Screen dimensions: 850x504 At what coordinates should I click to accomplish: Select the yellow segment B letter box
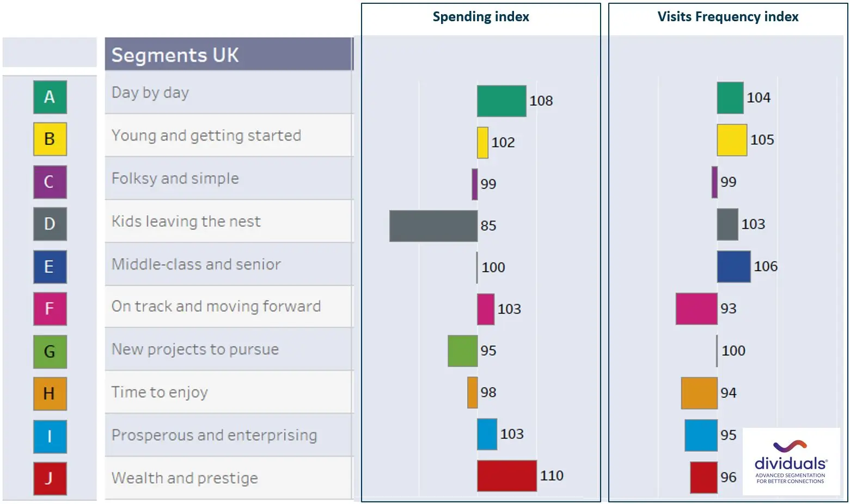tap(50, 139)
